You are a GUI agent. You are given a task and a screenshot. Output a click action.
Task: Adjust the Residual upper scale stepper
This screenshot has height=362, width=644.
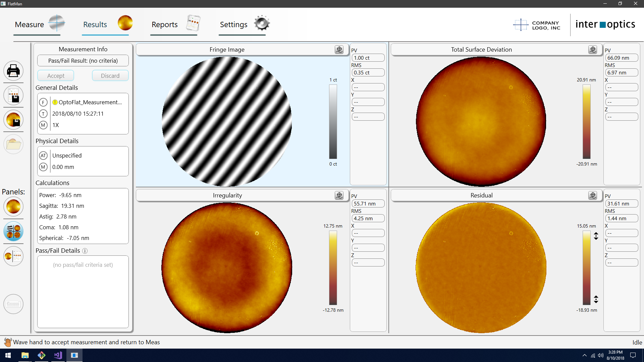pos(596,236)
